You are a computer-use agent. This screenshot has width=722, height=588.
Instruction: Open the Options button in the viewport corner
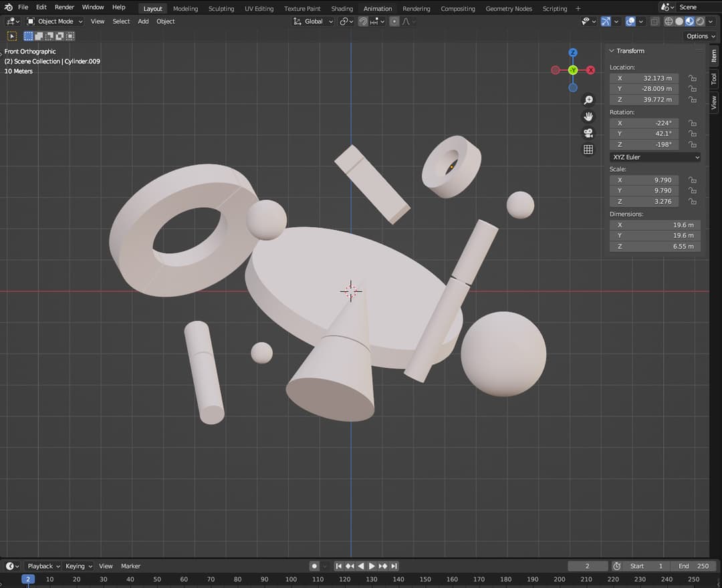point(699,36)
